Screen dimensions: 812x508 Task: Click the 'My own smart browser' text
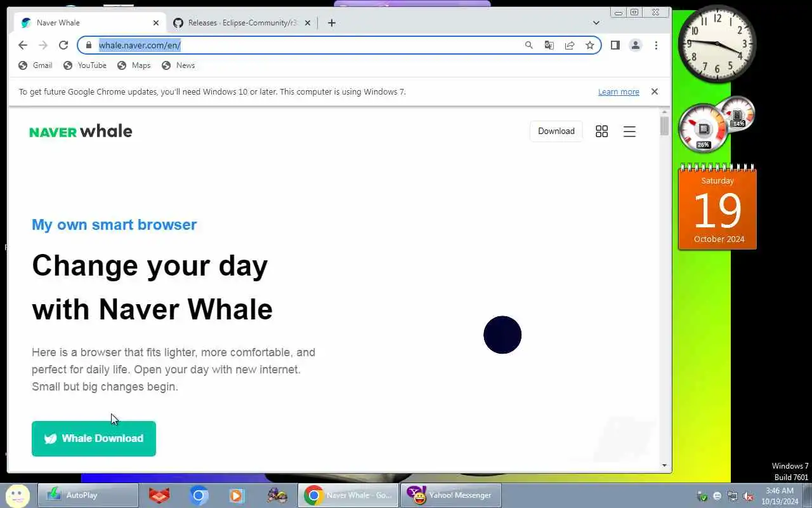coord(114,225)
